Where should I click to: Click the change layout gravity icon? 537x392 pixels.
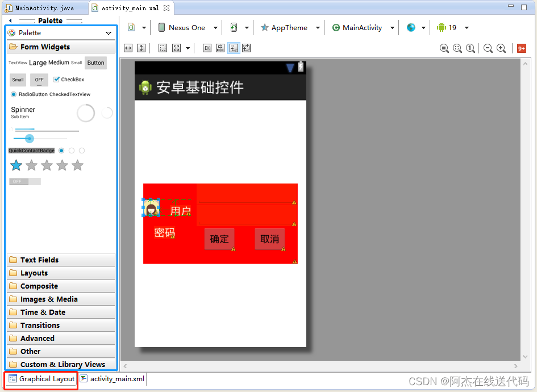[x=176, y=48]
